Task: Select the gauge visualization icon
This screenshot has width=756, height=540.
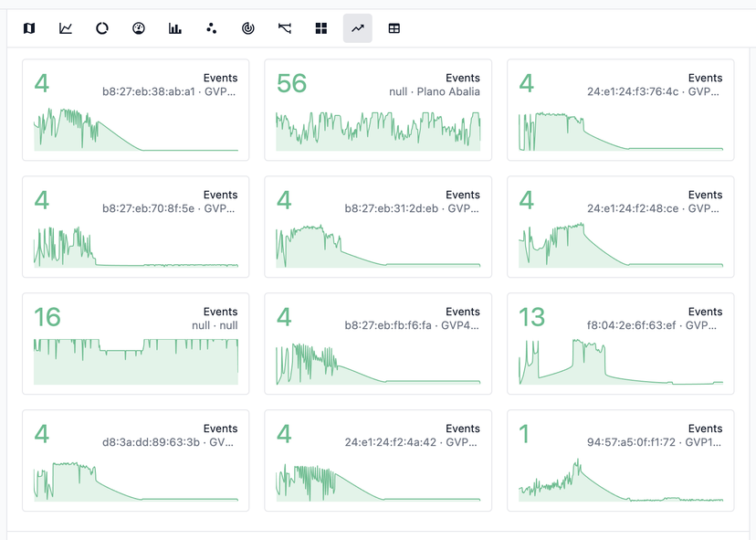Action: 139,28
